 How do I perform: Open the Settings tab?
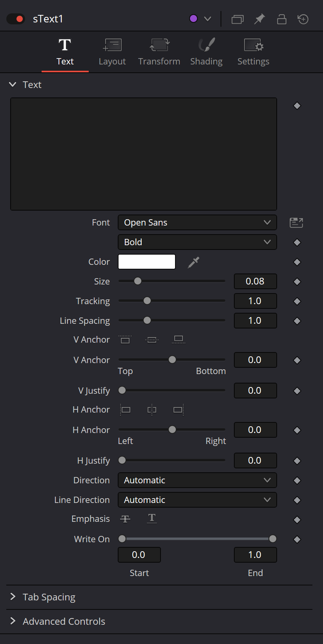point(254,52)
